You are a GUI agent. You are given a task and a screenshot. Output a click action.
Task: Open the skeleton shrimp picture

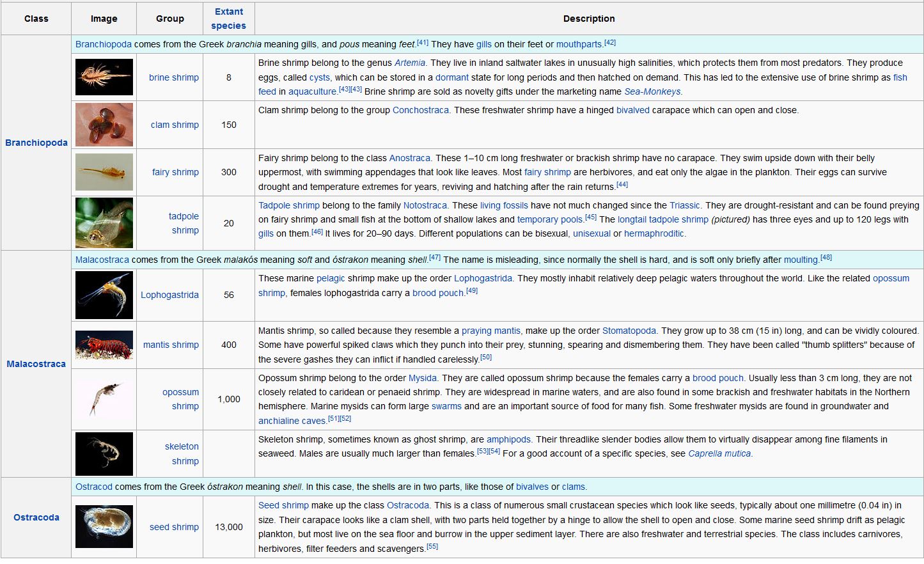pos(104,453)
